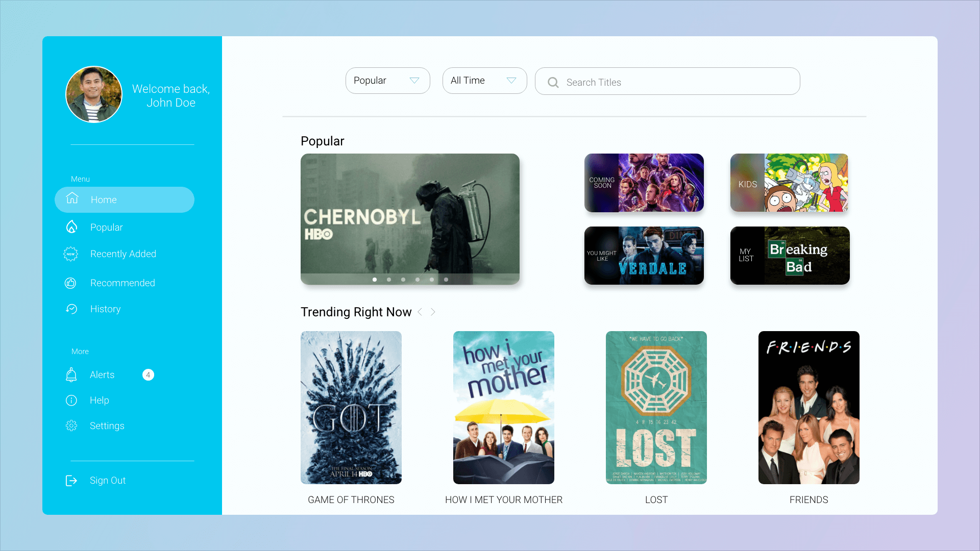Go to previous trending titles arrow
The image size is (980, 551).
tap(420, 312)
